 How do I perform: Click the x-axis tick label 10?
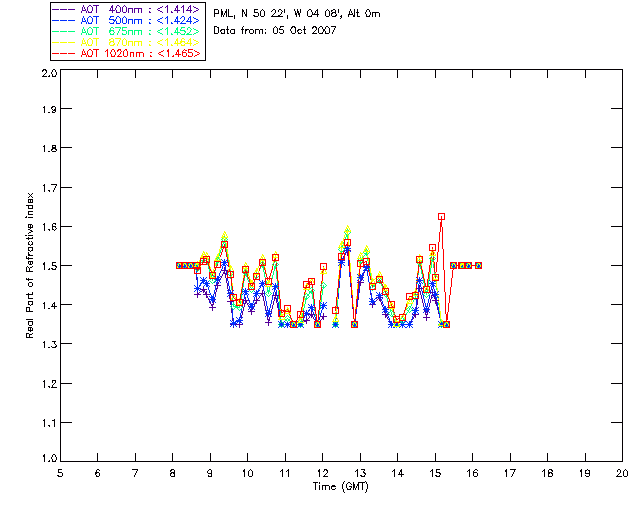click(247, 473)
